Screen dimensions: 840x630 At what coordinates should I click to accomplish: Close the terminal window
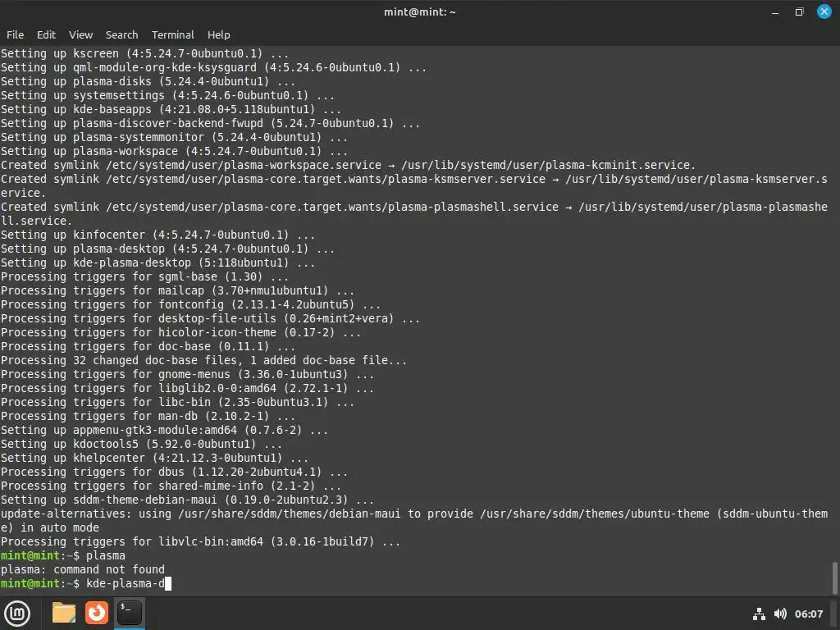[824, 11]
